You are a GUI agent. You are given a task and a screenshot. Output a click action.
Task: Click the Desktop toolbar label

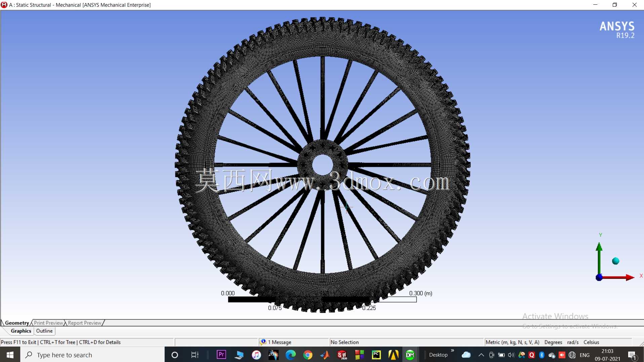438,355
